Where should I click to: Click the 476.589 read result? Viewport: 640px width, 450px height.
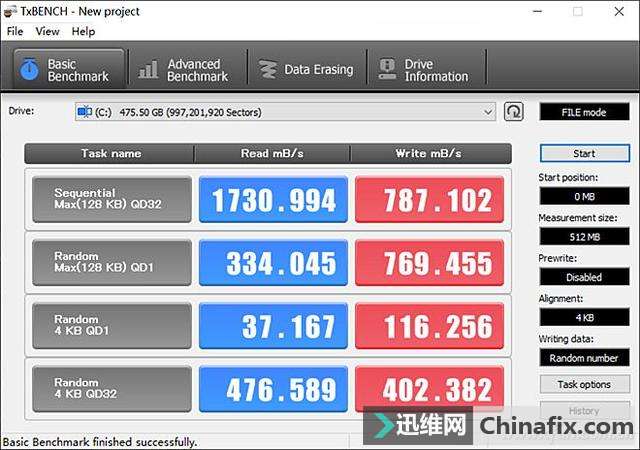click(273, 389)
